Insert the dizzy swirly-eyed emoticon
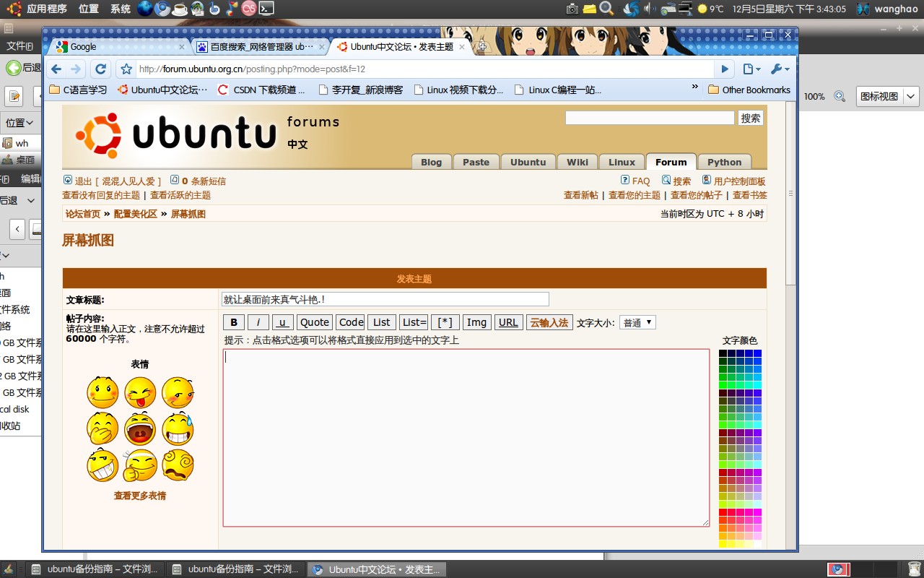924x578 pixels. (178, 465)
